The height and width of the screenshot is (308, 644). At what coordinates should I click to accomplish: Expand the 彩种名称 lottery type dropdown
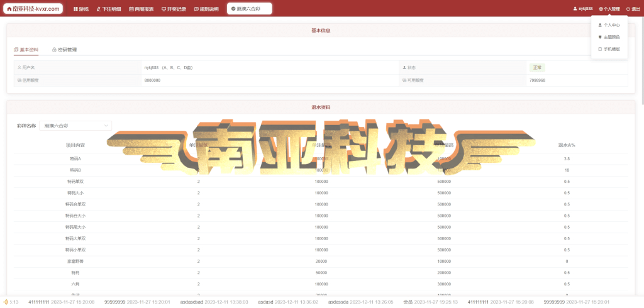75,125
